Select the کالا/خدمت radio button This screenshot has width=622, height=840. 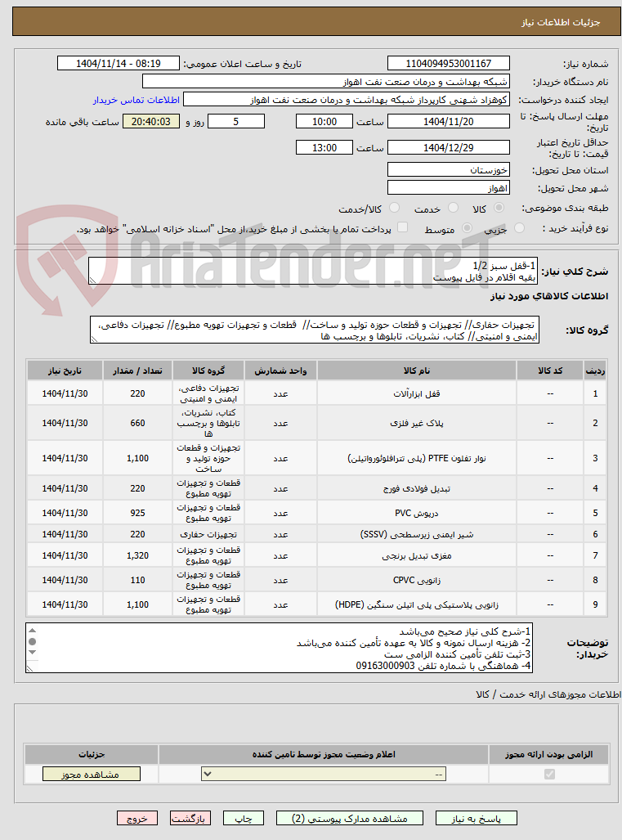394,208
